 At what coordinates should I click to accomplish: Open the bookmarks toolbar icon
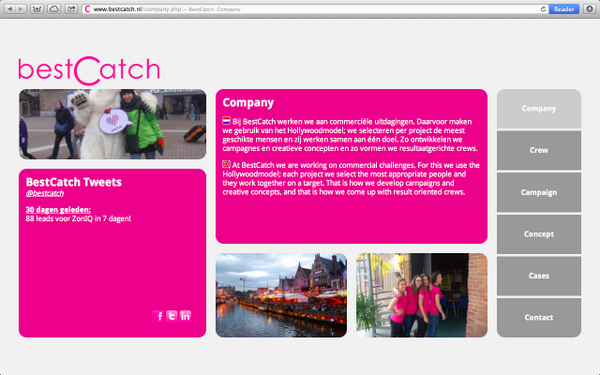tap(37, 9)
